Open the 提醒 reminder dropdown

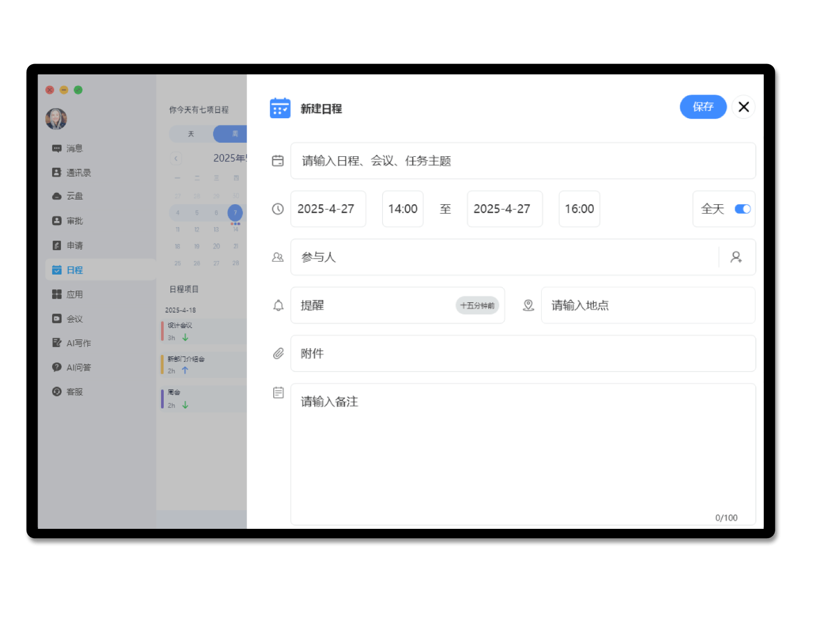(397, 305)
